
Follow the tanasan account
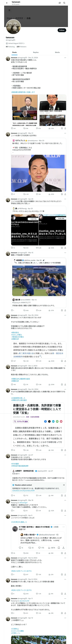(62, 30)
